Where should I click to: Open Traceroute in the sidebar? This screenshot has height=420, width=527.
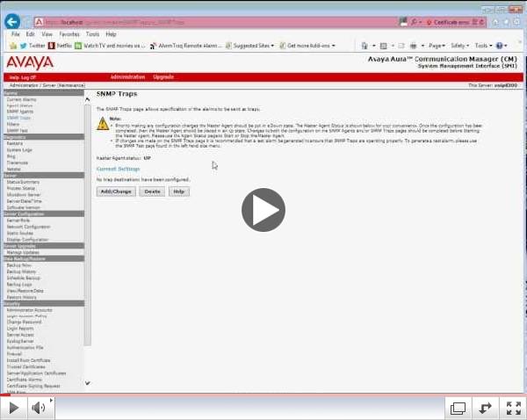coord(18,163)
